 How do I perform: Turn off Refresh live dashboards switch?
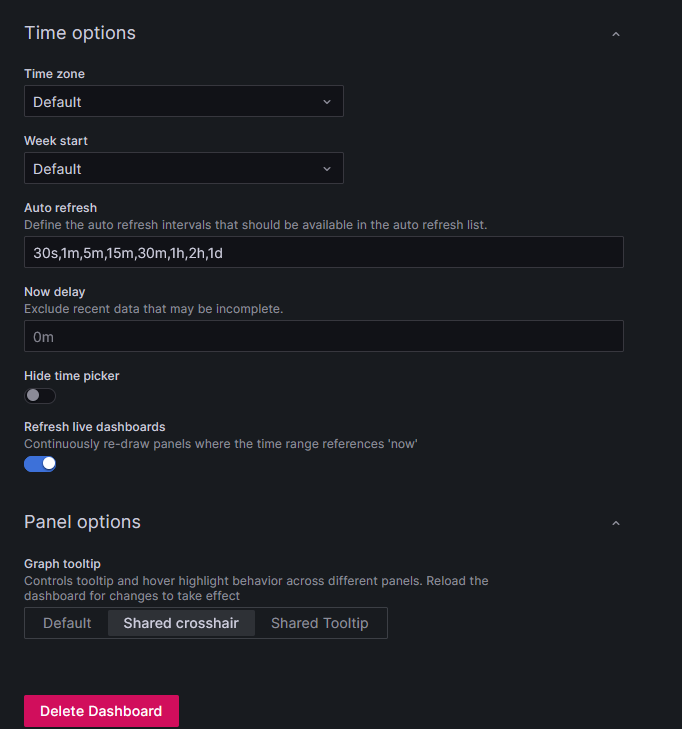[40, 463]
